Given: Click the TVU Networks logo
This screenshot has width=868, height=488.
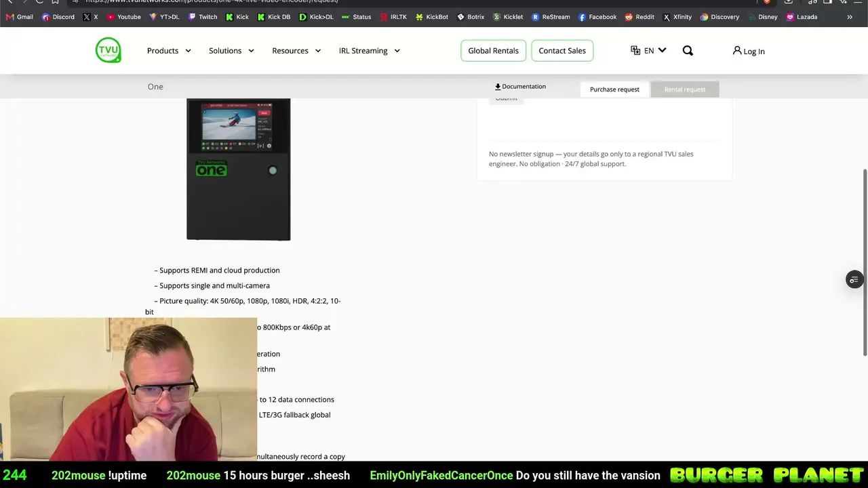Looking at the screenshot, I should pyautogui.click(x=108, y=50).
